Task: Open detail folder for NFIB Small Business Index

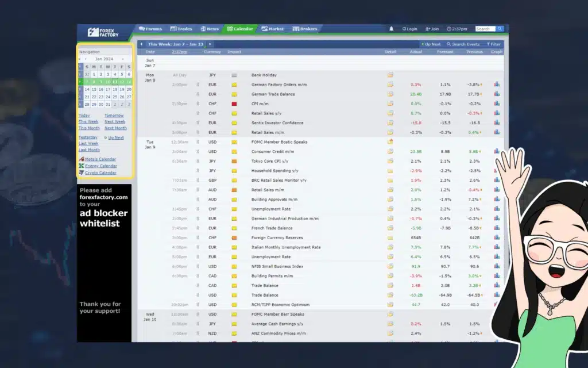Action: 390,266
